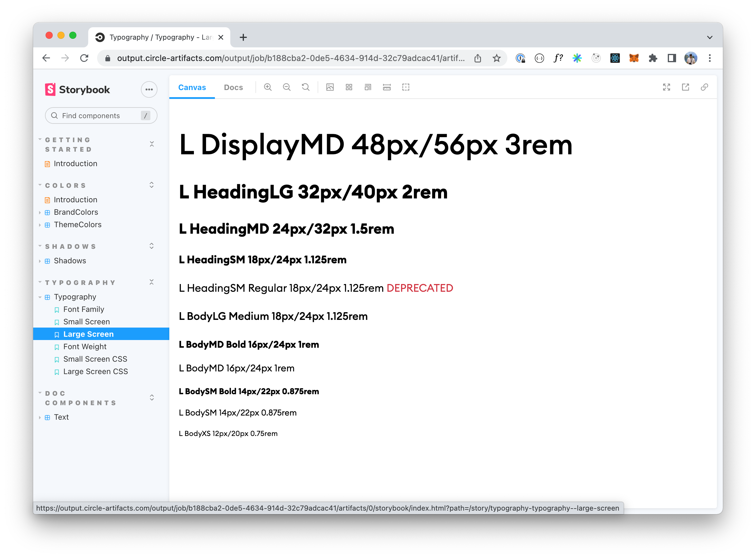Screen dimensions: 756x558
Task: Open the Small Screen CSS story
Action: (x=95, y=359)
